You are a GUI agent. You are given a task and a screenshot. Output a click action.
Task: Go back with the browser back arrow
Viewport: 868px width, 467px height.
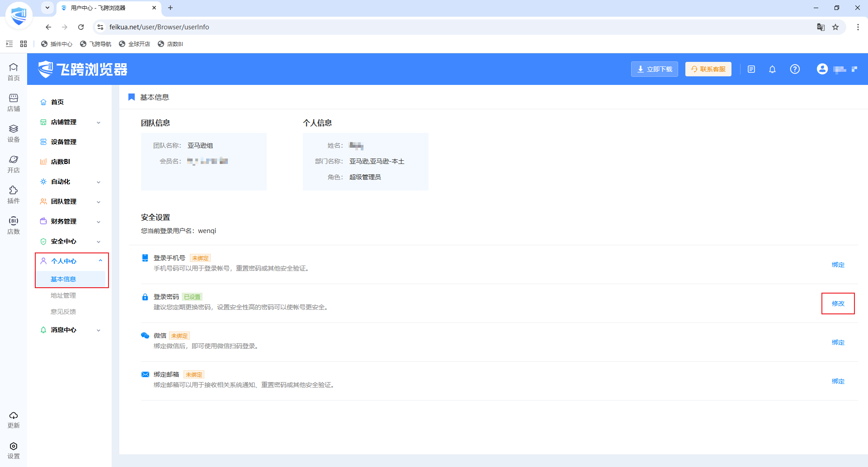(48, 27)
